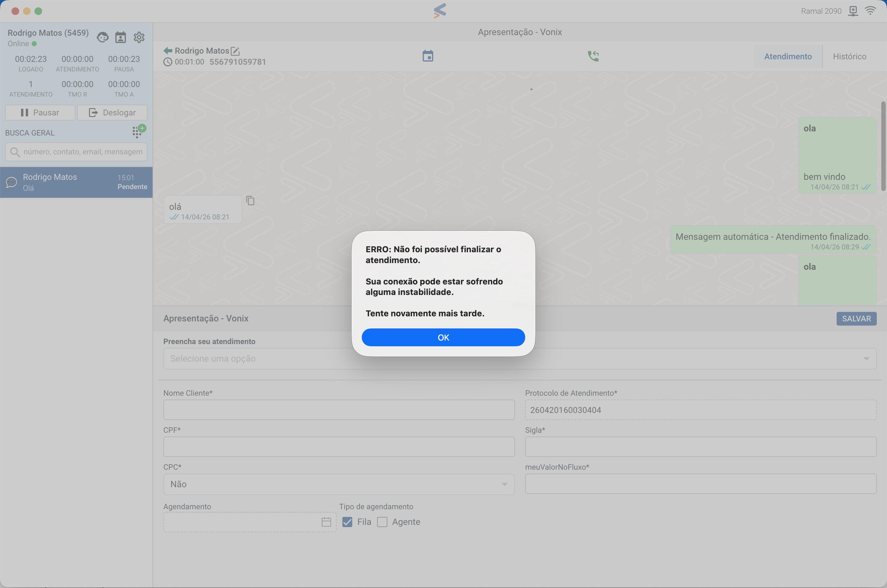Enable the Agente scheduling checkbox
This screenshot has height=588, width=887.
[x=382, y=522]
